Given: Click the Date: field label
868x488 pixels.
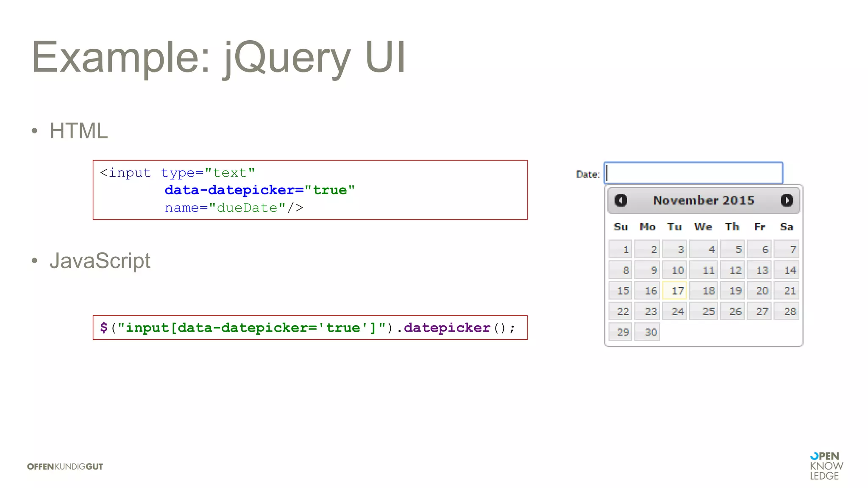Looking at the screenshot, I should pyautogui.click(x=588, y=174).
